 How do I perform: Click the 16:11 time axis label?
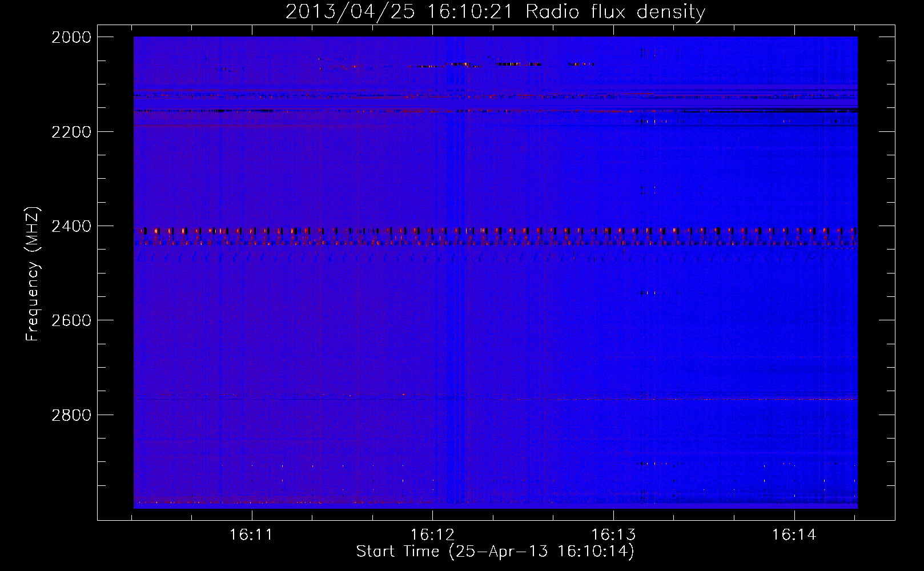pyautogui.click(x=251, y=535)
